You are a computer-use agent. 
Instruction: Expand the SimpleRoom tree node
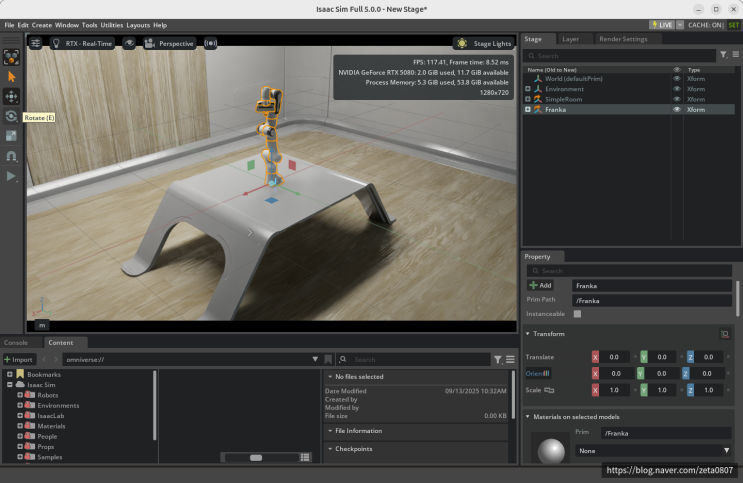(528, 99)
